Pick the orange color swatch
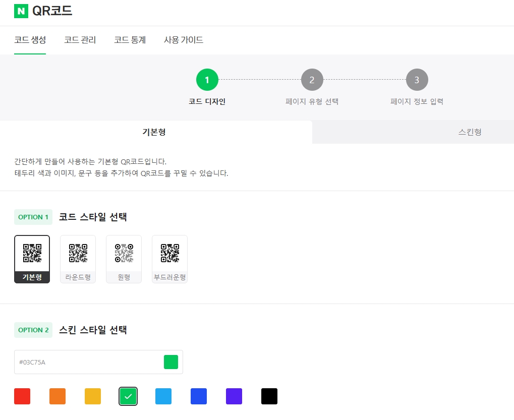This screenshot has width=514, height=420. 58,396
